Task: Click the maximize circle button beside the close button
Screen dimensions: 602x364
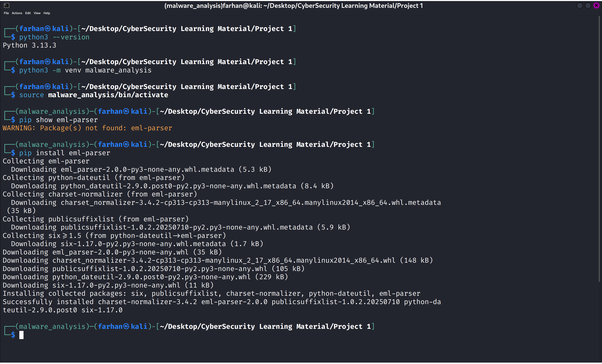Action: (x=588, y=5)
